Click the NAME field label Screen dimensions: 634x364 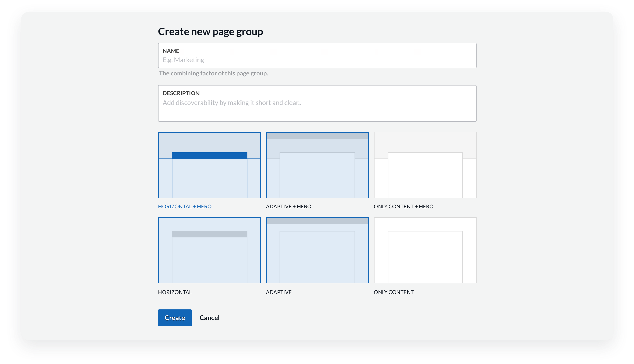tap(171, 51)
